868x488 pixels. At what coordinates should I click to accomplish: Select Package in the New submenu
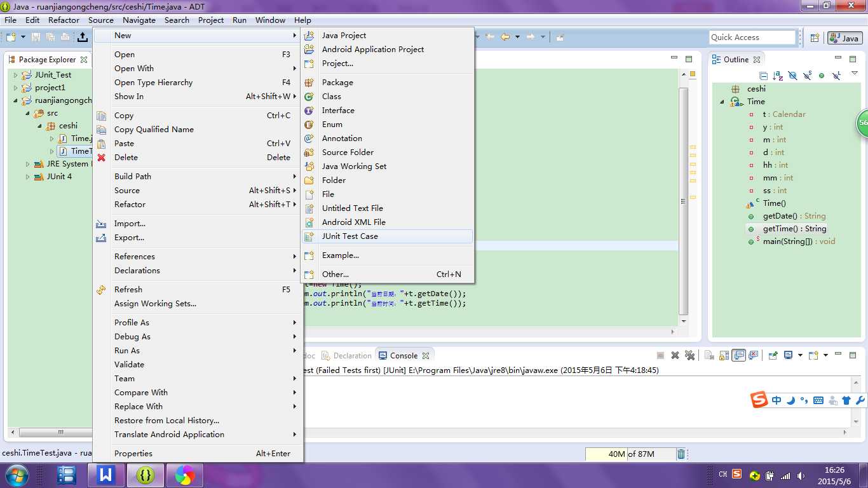point(388,83)
